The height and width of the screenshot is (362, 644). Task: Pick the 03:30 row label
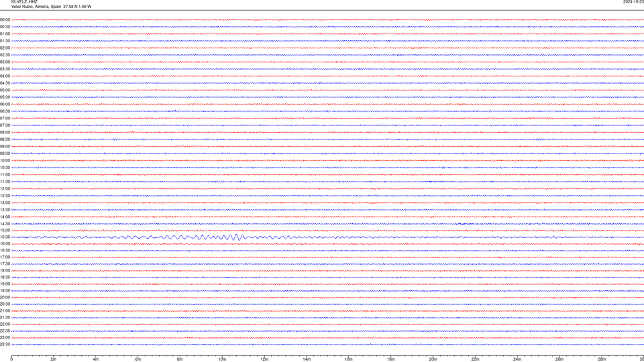5,69
